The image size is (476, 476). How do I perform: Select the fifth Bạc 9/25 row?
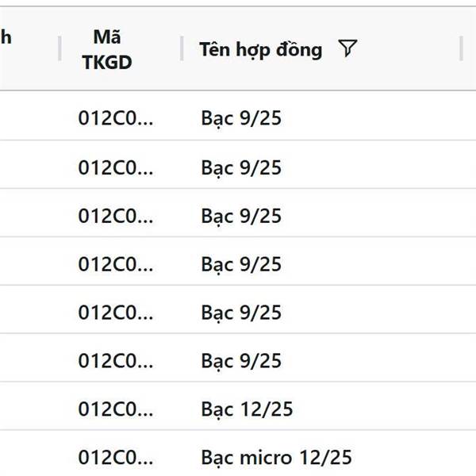pyautogui.click(x=238, y=309)
